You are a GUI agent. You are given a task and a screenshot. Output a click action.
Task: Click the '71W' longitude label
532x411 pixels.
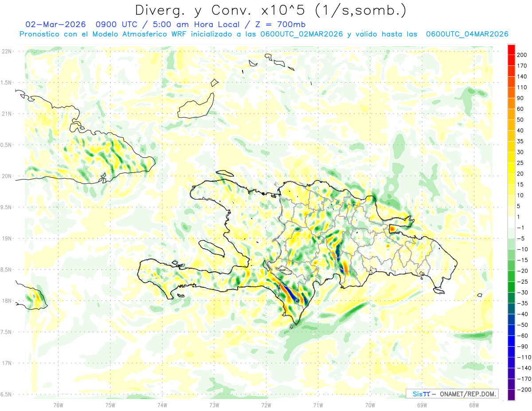[x=318, y=405]
